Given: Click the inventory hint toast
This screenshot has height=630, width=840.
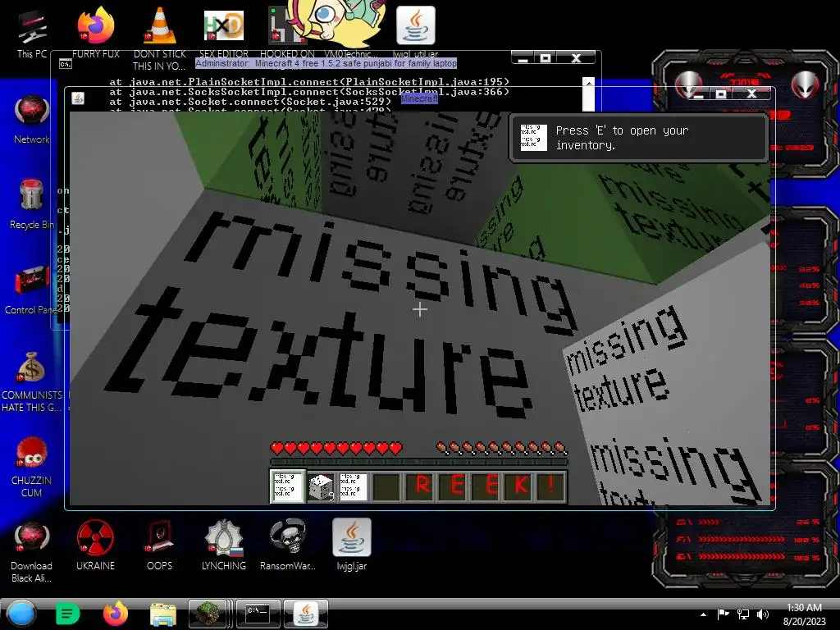Looking at the screenshot, I should pyautogui.click(x=639, y=138).
